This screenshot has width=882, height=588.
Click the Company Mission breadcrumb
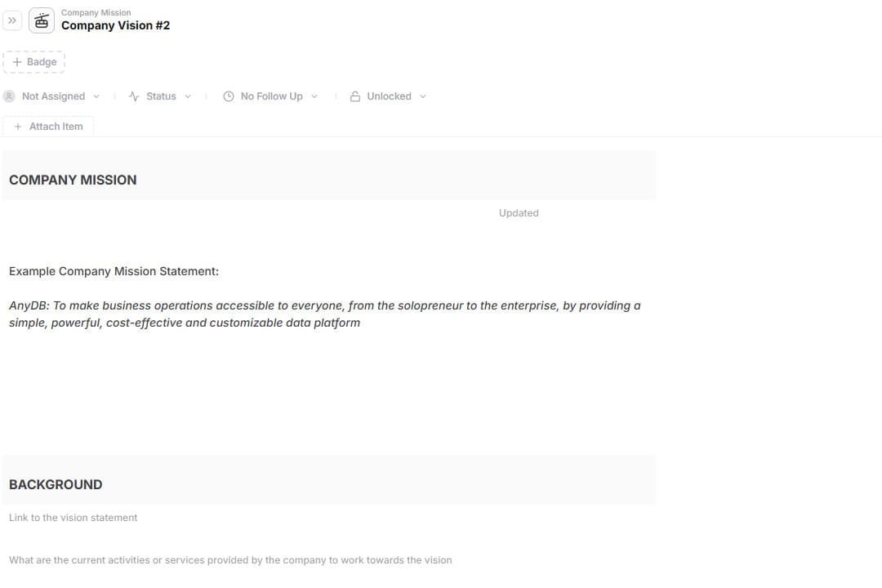96,12
